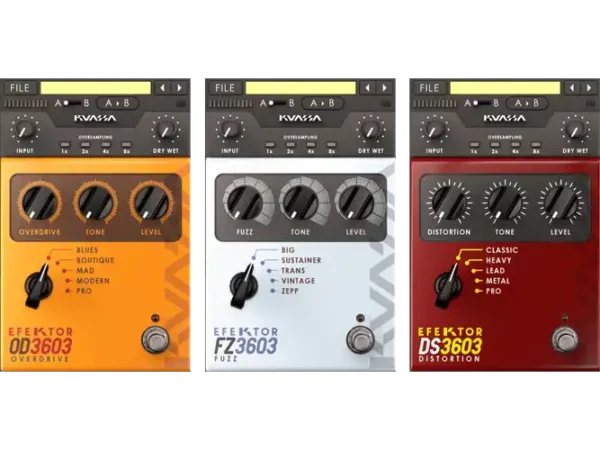This screenshot has width=600, height=450.
Task: Go to previous preset on DS3603 pedal
Action: tap(572, 88)
